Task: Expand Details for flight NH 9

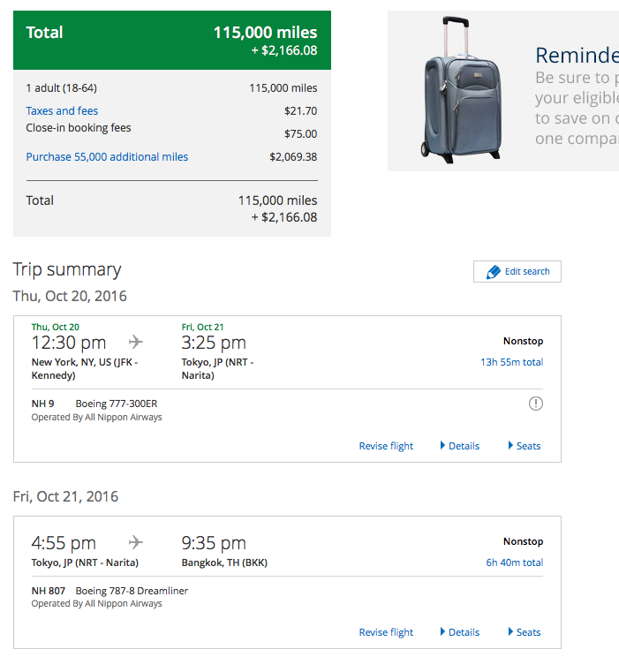Action: coord(459,446)
